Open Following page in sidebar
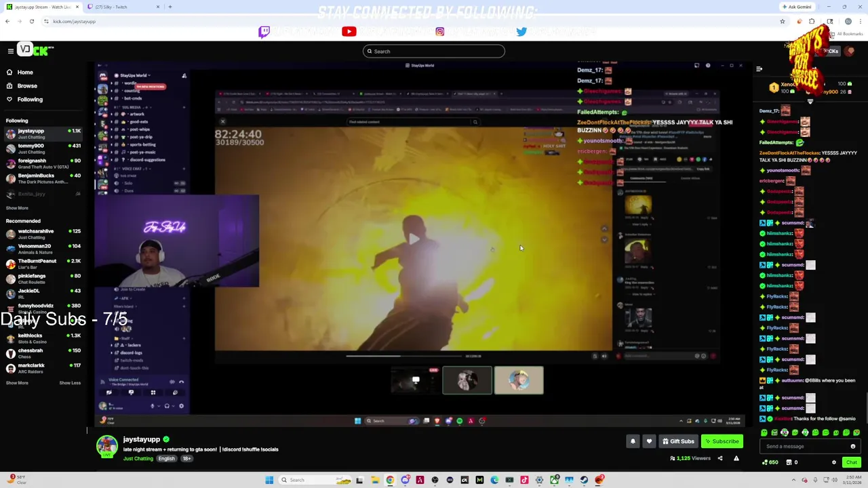Image resolution: width=868 pixels, height=488 pixels. coord(24,99)
